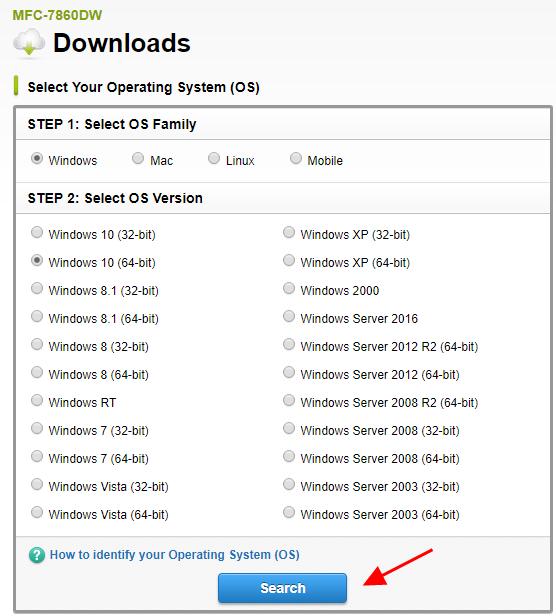Screen dimensions: 556x616
Task: Select Windows Server 2003 (64-bit) option
Action: pyautogui.click(x=289, y=512)
